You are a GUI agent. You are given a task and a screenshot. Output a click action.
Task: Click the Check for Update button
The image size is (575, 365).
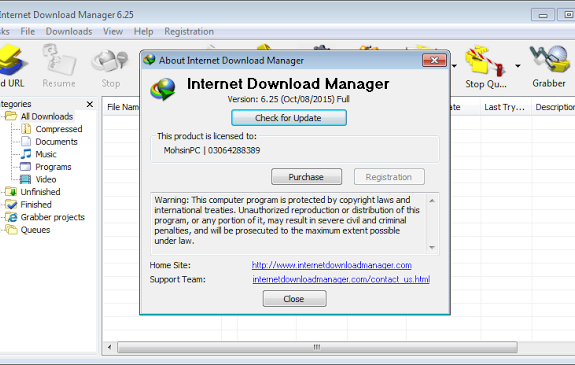pyautogui.click(x=289, y=118)
